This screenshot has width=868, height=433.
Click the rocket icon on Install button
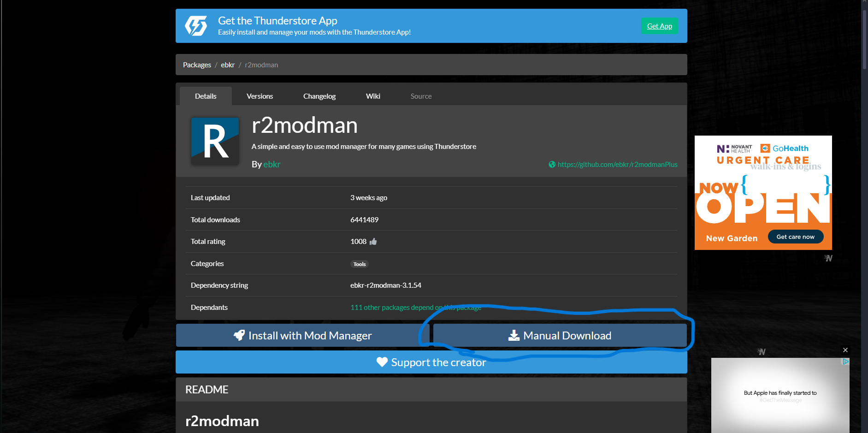tap(239, 335)
